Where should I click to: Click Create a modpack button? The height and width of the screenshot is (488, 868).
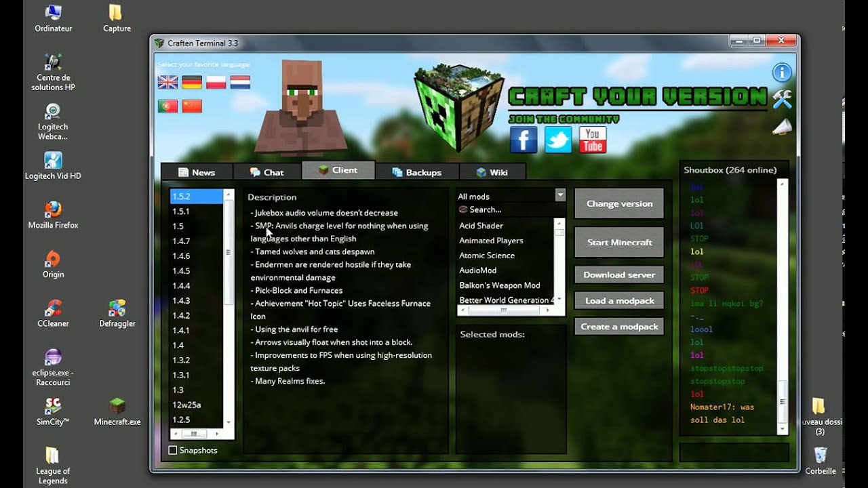(x=619, y=326)
